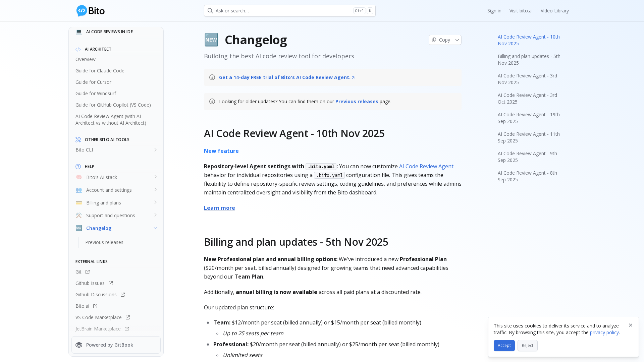The width and height of the screenshot is (644, 362).
Task: Expand Account and settings section
Action: [155, 190]
